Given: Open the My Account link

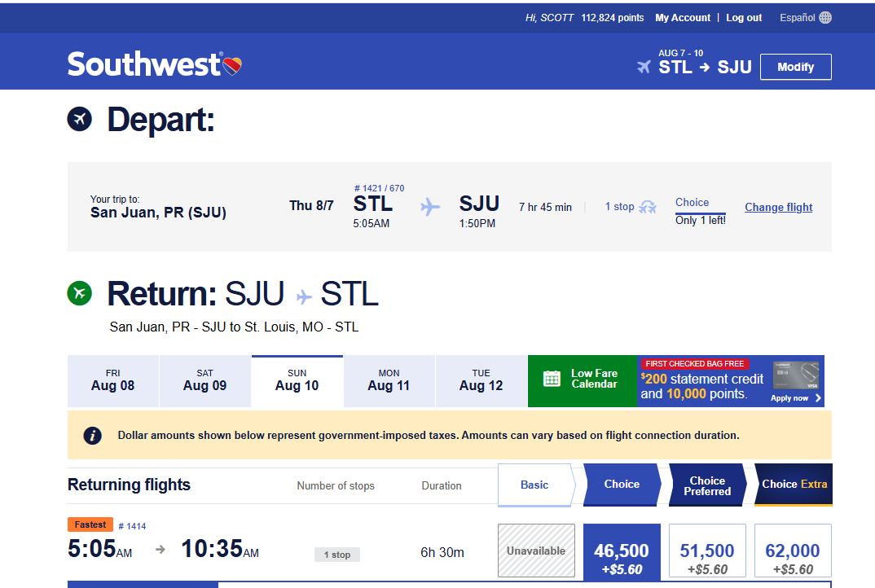Looking at the screenshot, I should pos(683,18).
